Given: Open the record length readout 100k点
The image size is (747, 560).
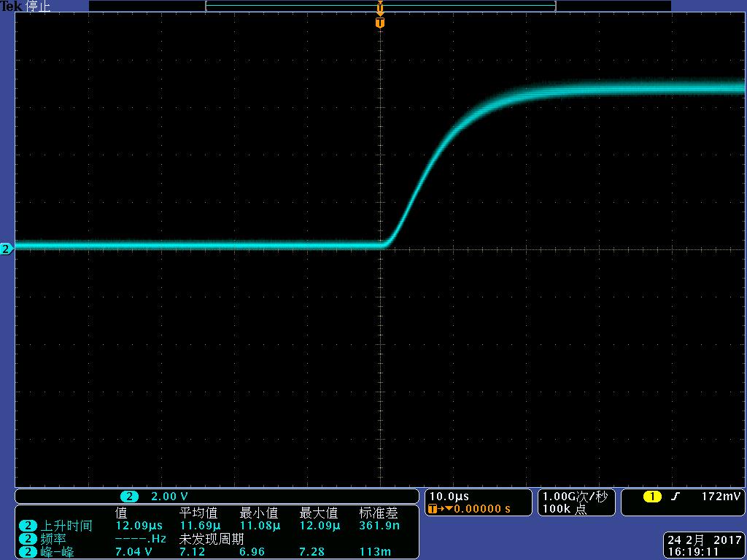Looking at the screenshot, I should pyautogui.click(x=565, y=508).
